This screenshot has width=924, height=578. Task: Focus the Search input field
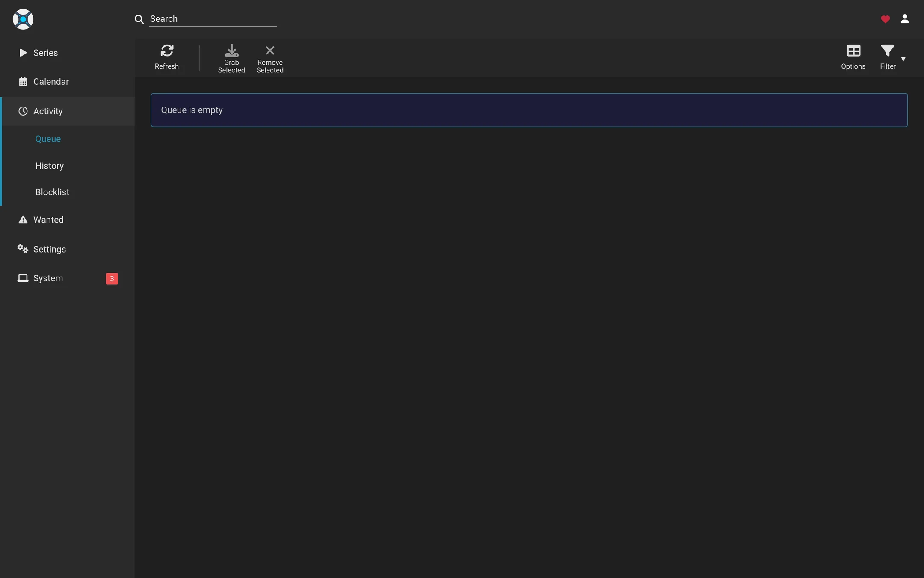pos(213,19)
